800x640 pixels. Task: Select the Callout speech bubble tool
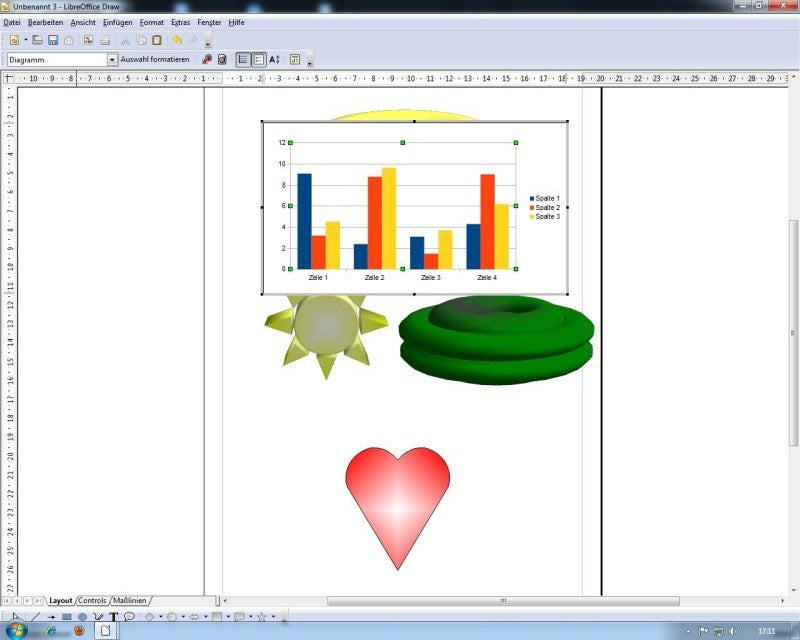pos(130,617)
